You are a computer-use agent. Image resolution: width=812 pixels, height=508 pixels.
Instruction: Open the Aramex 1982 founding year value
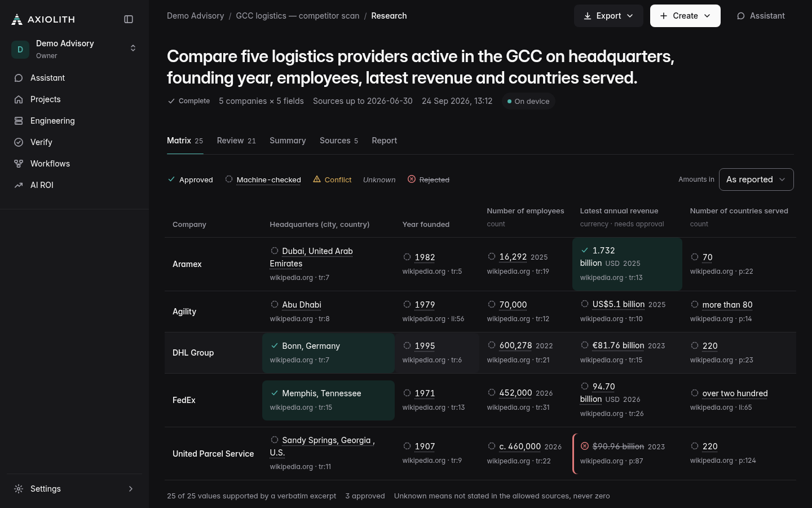tap(425, 257)
